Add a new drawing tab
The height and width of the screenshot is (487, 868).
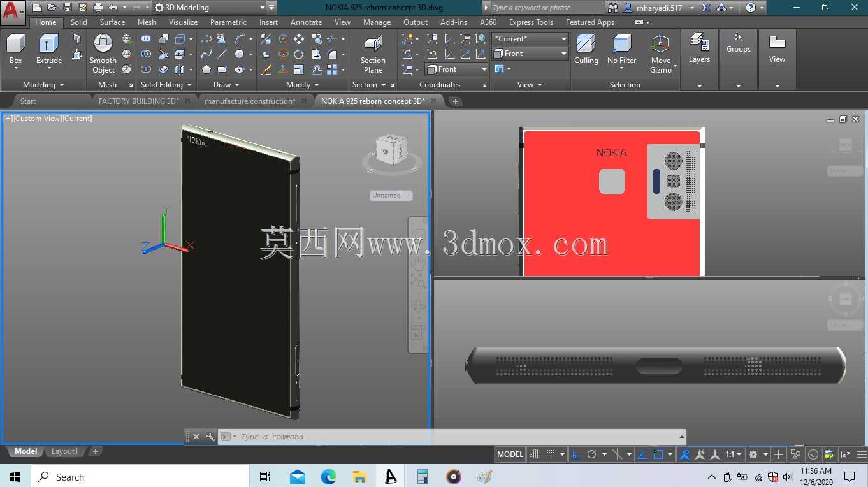[x=455, y=101]
